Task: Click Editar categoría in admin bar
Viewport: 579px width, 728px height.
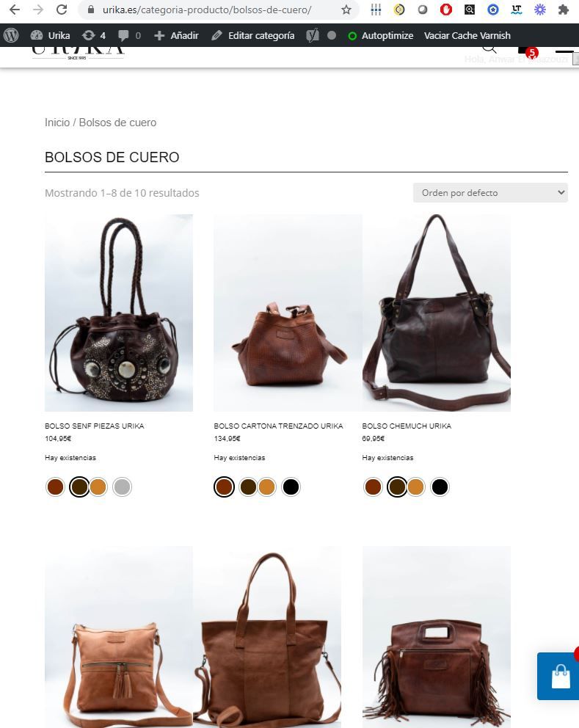Action: coord(253,35)
